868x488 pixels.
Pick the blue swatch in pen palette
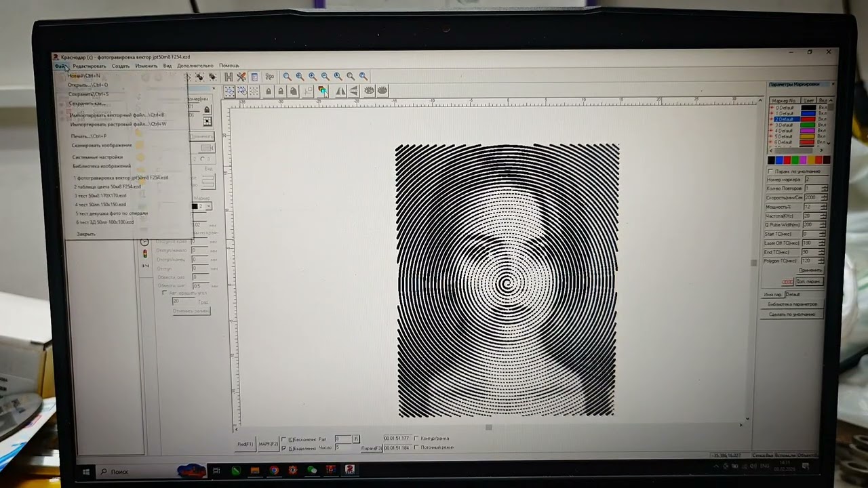coord(778,160)
